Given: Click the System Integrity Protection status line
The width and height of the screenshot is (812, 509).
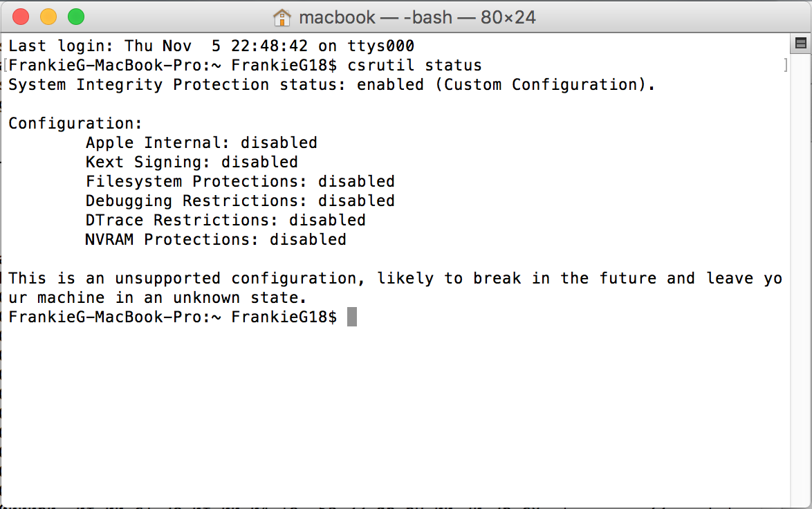Looking at the screenshot, I should (331, 85).
